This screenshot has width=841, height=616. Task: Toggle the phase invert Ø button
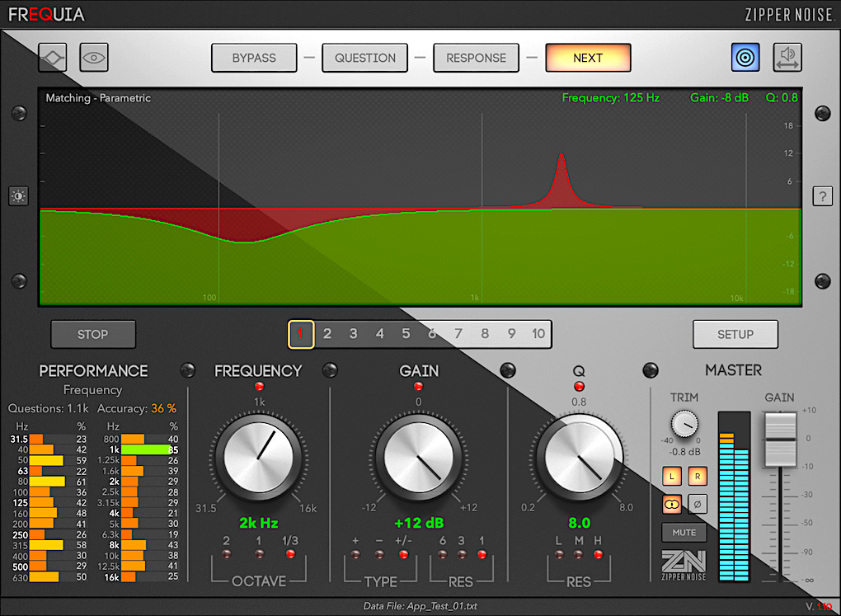698,504
